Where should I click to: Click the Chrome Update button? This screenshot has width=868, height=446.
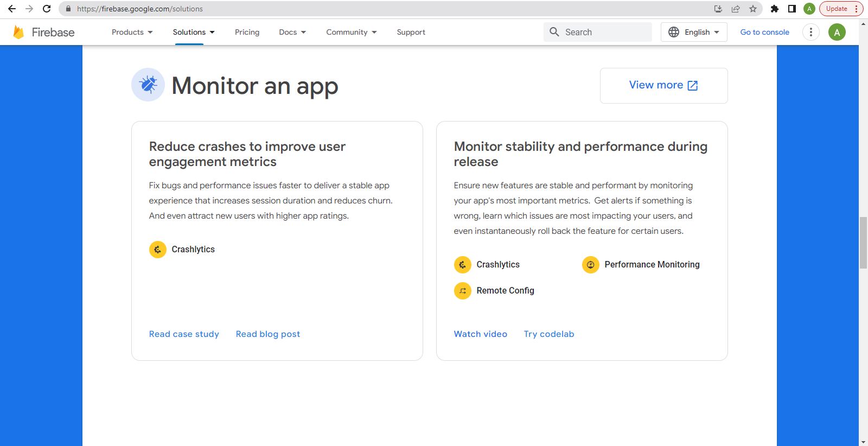tap(841, 9)
